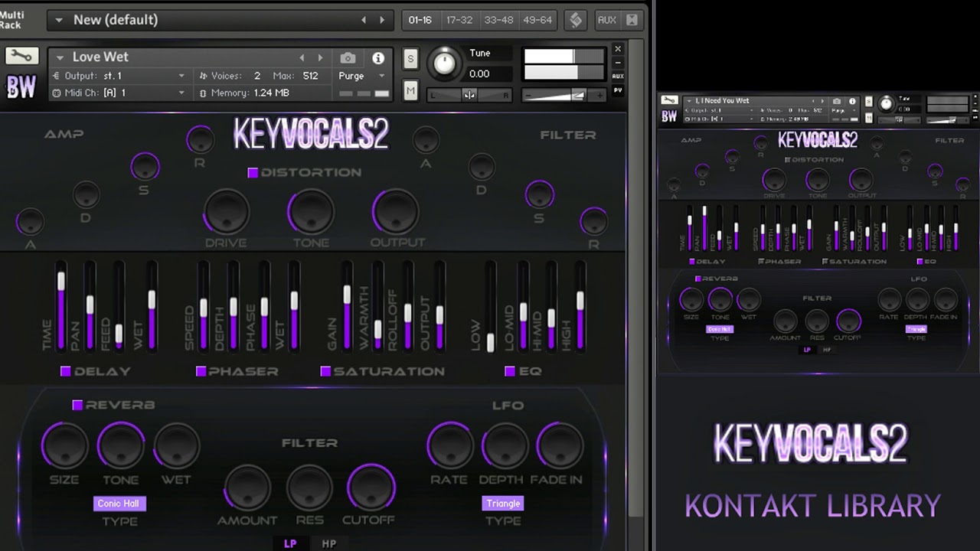Click the wrench edit icon top left
Screen dimensions: 980x551
[x=22, y=55]
